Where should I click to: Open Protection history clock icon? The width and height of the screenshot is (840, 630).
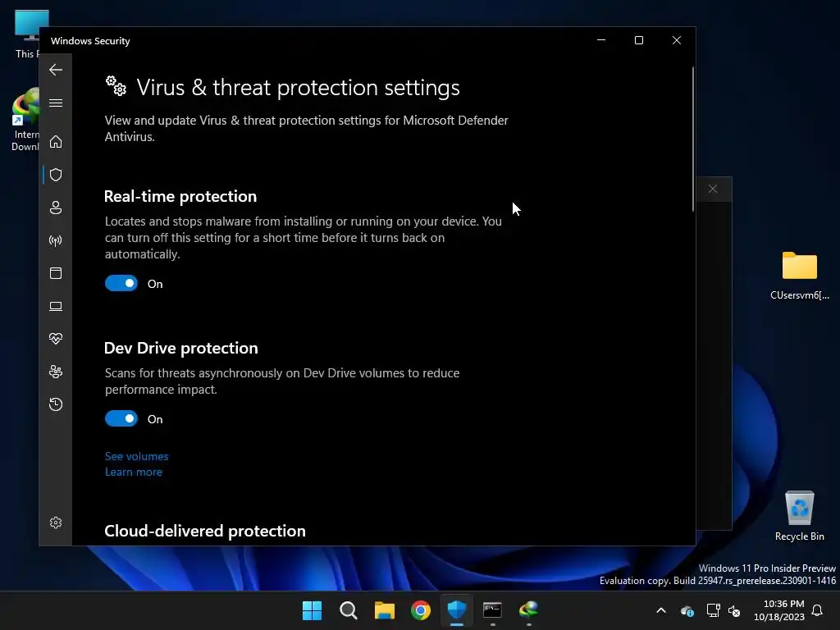[x=56, y=404]
